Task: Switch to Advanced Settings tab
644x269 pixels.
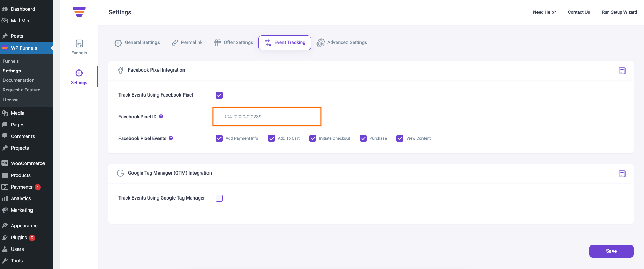Action: click(342, 43)
